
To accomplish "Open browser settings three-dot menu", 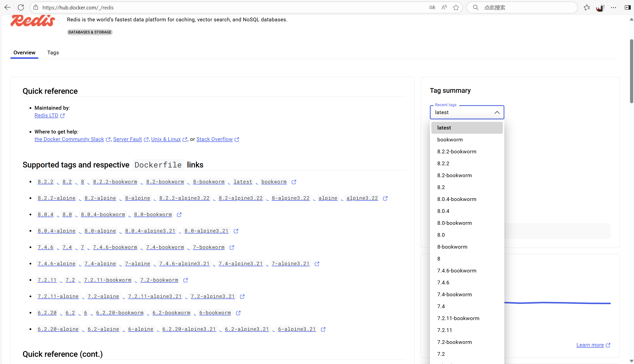I will (x=613, y=7).
